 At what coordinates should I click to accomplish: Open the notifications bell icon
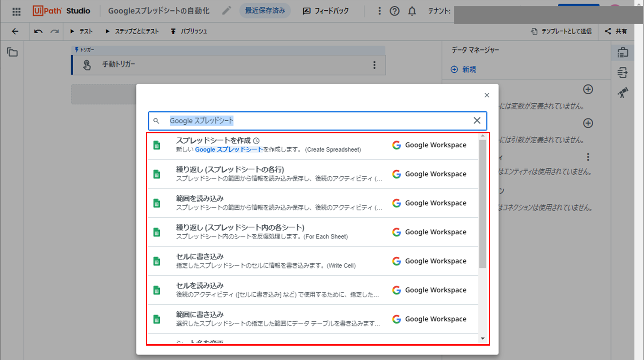412,11
